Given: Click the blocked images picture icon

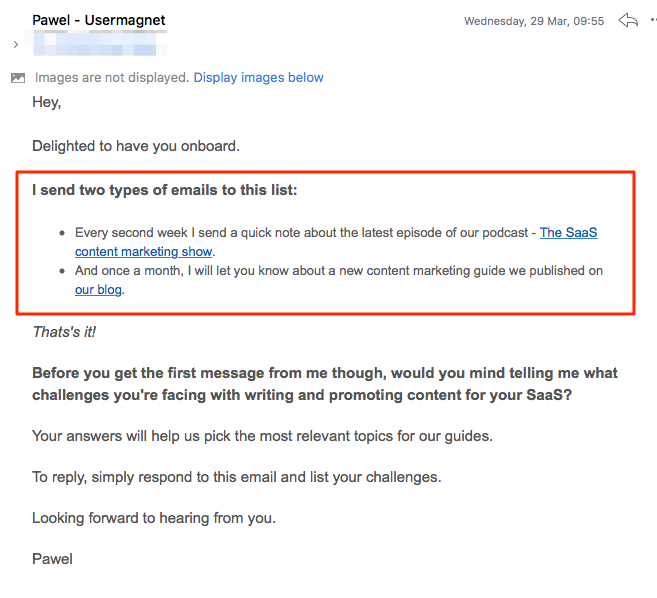Looking at the screenshot, I should pos(18,78).
